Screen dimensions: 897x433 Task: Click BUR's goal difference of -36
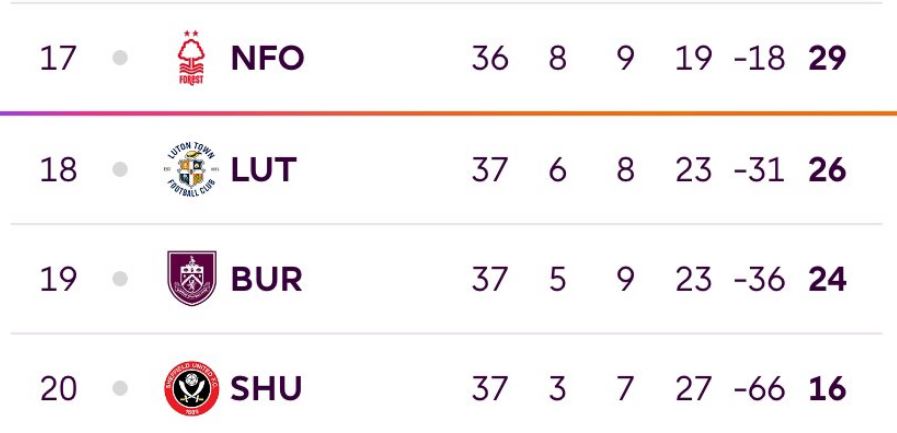759,279
